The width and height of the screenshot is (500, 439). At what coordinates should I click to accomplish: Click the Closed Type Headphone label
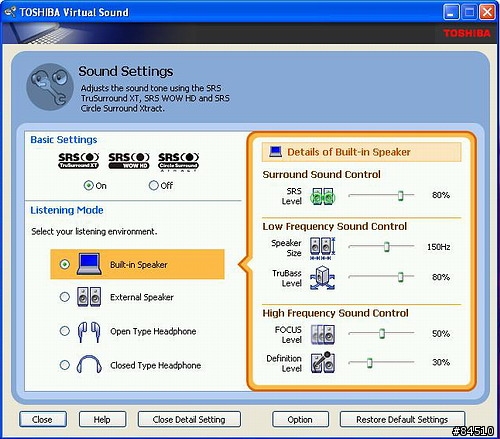(155, 365)
